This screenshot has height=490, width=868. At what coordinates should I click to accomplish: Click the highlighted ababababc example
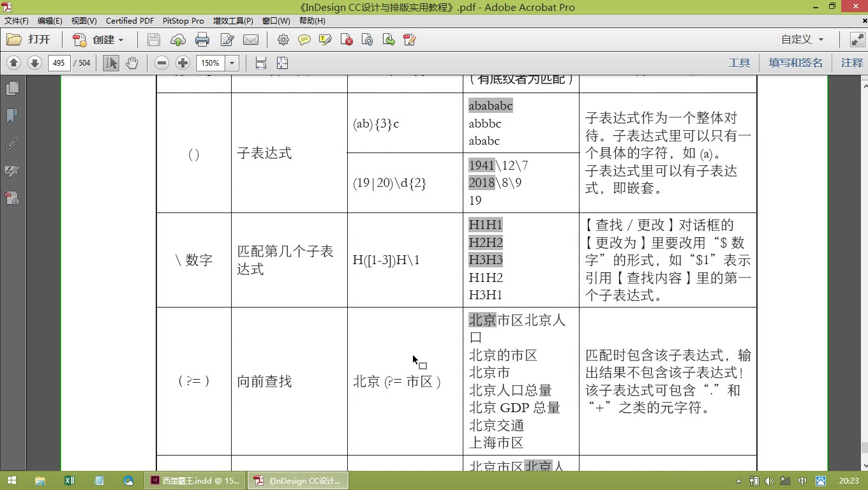[491, 106]
